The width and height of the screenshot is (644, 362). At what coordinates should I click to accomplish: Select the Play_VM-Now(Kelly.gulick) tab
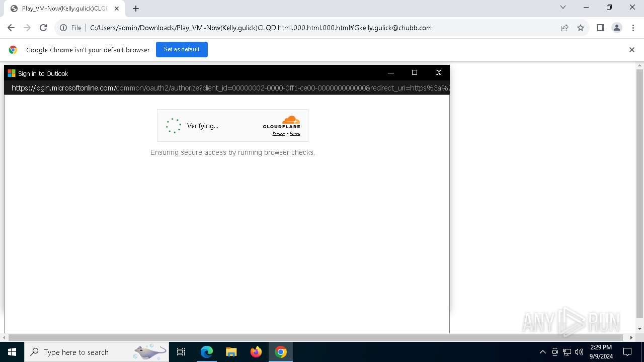click(x=64, y=8)
